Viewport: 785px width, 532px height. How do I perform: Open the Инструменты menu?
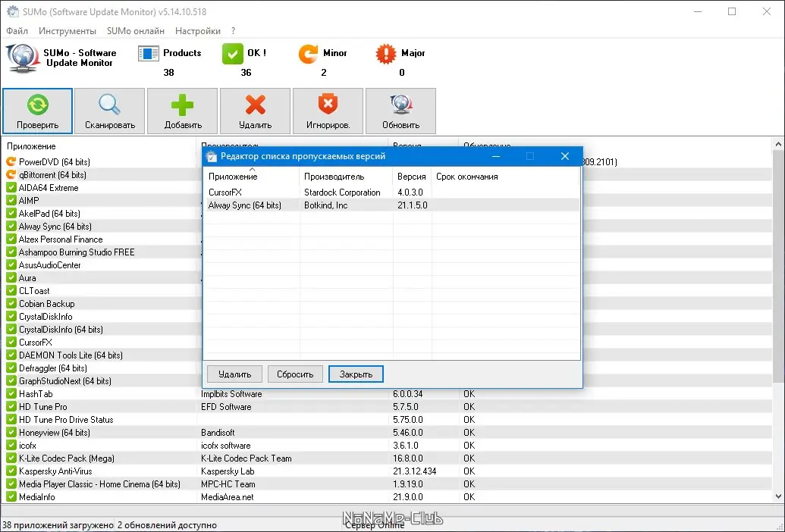click(x=68, y=31)
